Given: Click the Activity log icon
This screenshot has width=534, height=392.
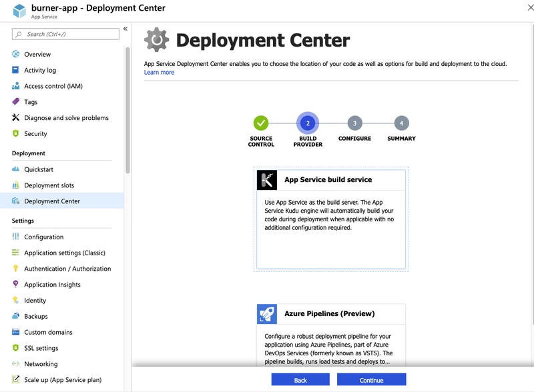Looking at the screenshot, I should [15, 70].
